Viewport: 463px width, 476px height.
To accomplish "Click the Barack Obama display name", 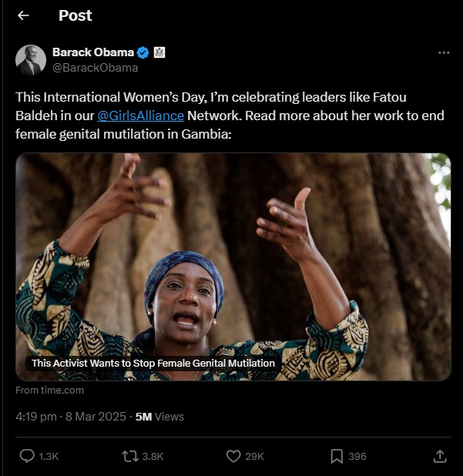I will 92,52.
